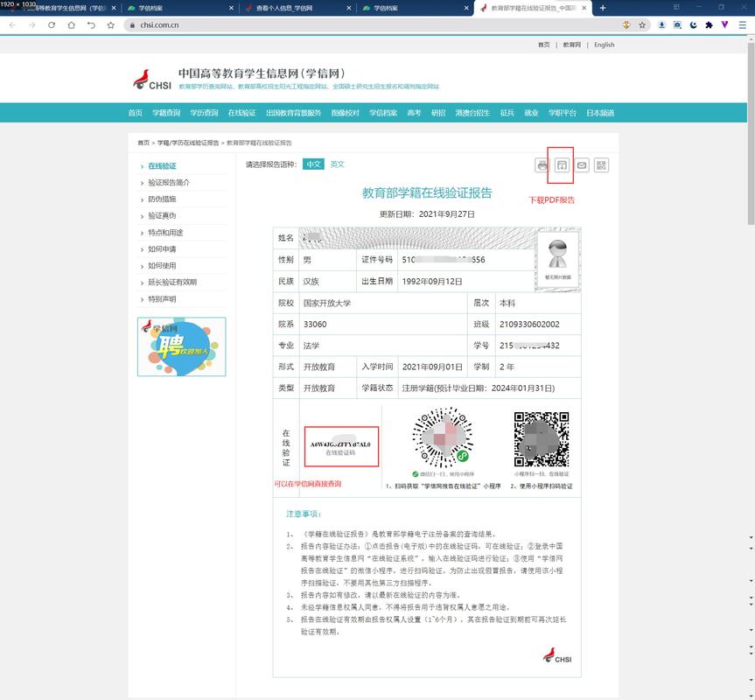Close the active 教育部学籍在线验证报告 tab
Image resolution: width=755 pixels, height=700 pixels.
point(584,8)
